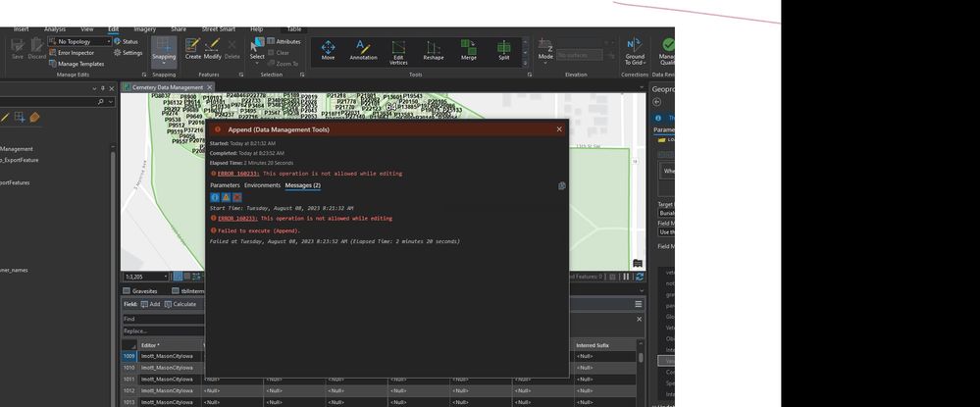The width and height of the screenshot is (980, 407).
Task: Click the Manage Quality checkmark icon
Action: (x=668, y=45)
